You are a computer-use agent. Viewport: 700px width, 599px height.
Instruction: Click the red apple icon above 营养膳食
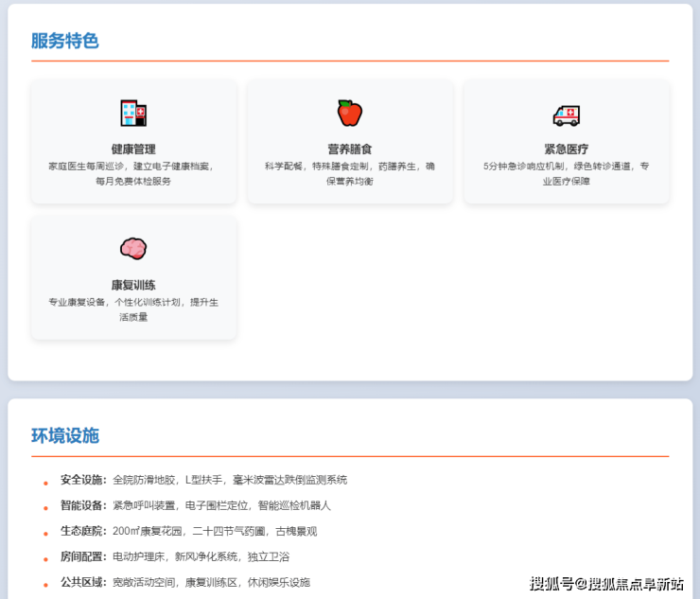pos(350,114)
